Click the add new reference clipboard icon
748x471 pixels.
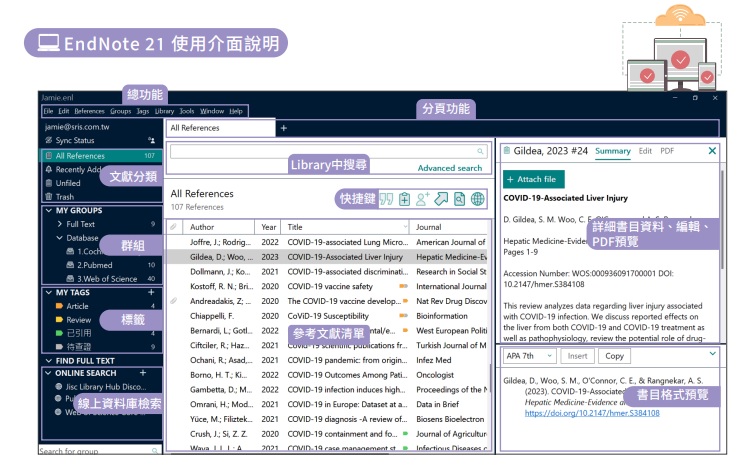405,199
